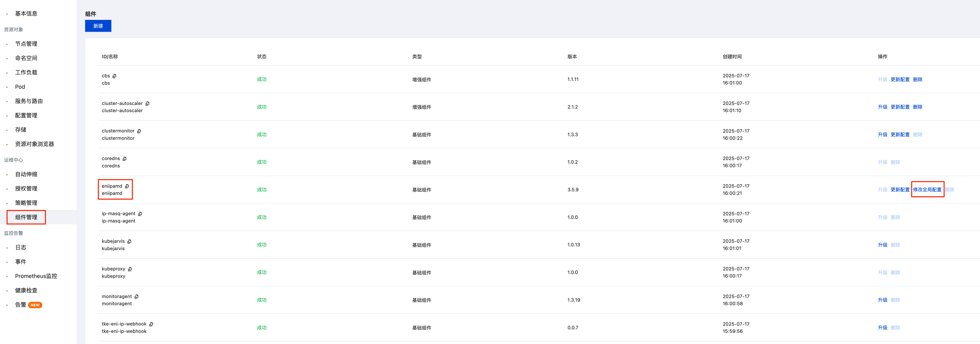Copy the cbs component ID
The height and width of the screenshot is (344, 980).
point(115,76)
